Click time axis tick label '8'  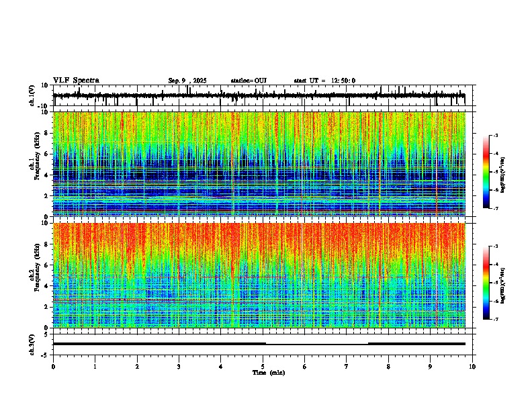pos(388,367)
